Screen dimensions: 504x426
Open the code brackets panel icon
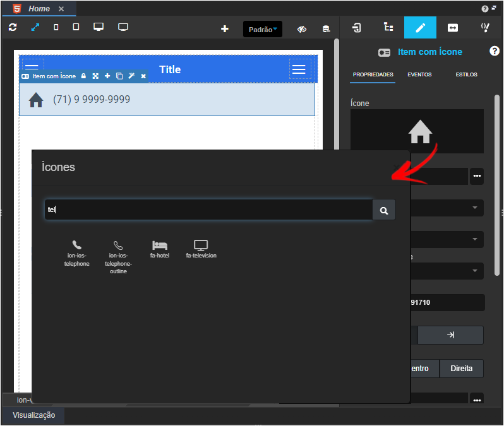click(484, 28)
